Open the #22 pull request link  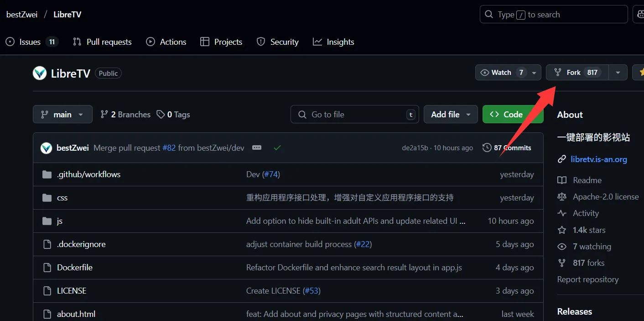[363, 244]
